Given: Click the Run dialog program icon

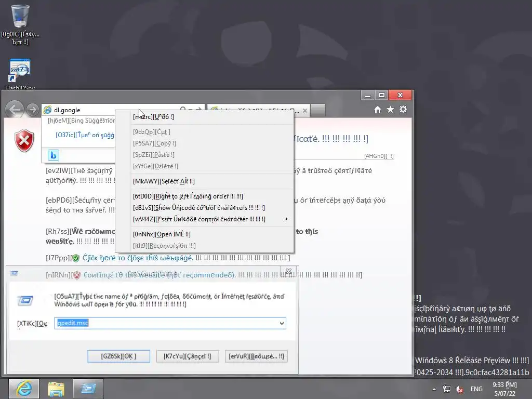Looking at the screenshot, I should click(25, 300).
